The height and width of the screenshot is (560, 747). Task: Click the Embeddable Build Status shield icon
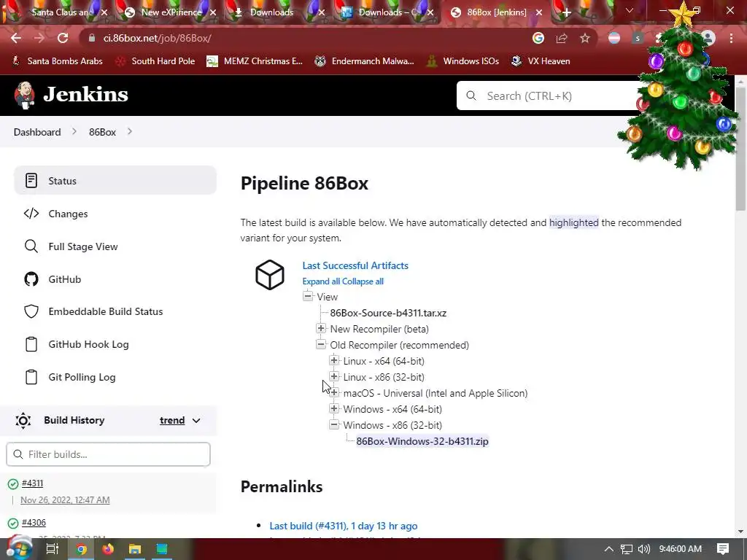click(31, 311)
